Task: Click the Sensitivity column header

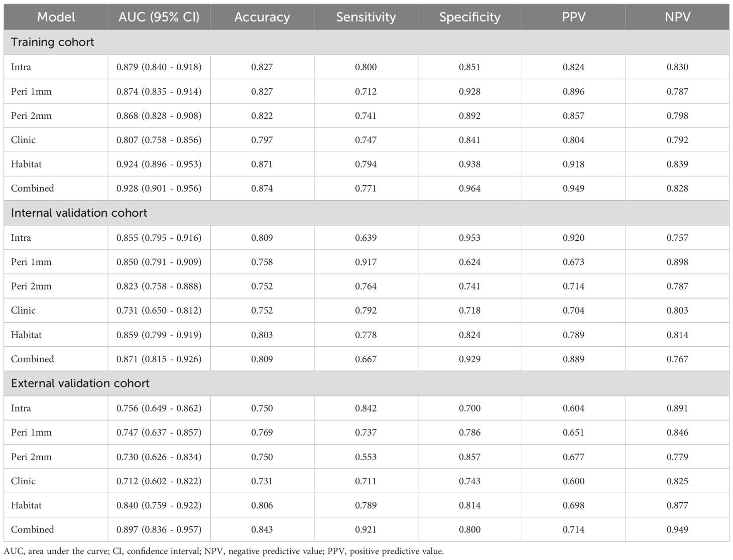Action: pos(366,17)
